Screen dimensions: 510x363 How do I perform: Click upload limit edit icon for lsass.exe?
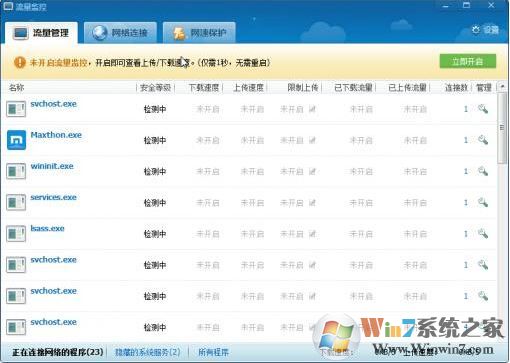(312, 234)
